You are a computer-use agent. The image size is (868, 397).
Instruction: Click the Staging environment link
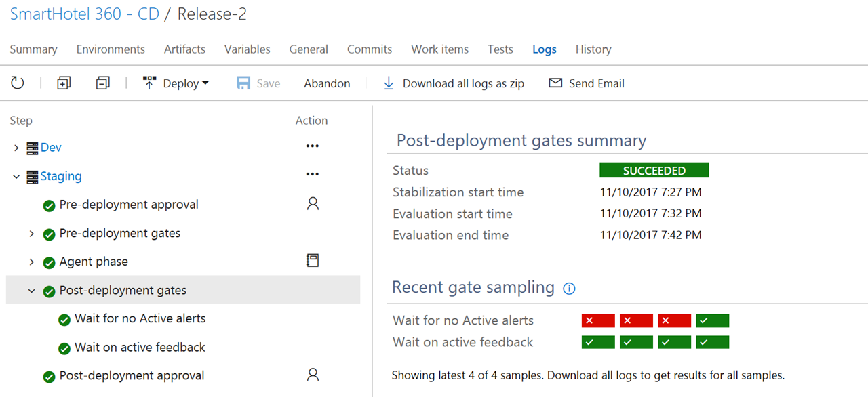(x=61, y=177)
